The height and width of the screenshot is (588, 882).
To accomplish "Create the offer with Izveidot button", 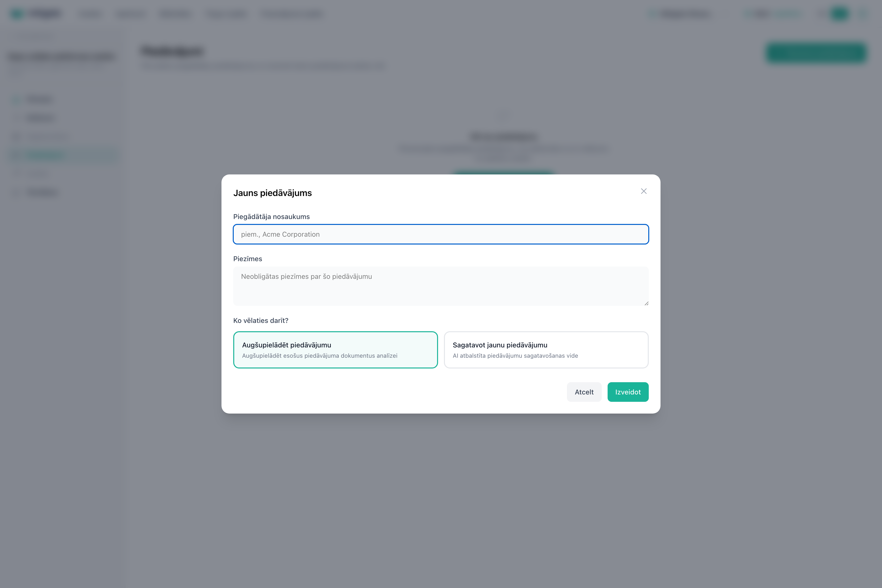I will point(628,392).
